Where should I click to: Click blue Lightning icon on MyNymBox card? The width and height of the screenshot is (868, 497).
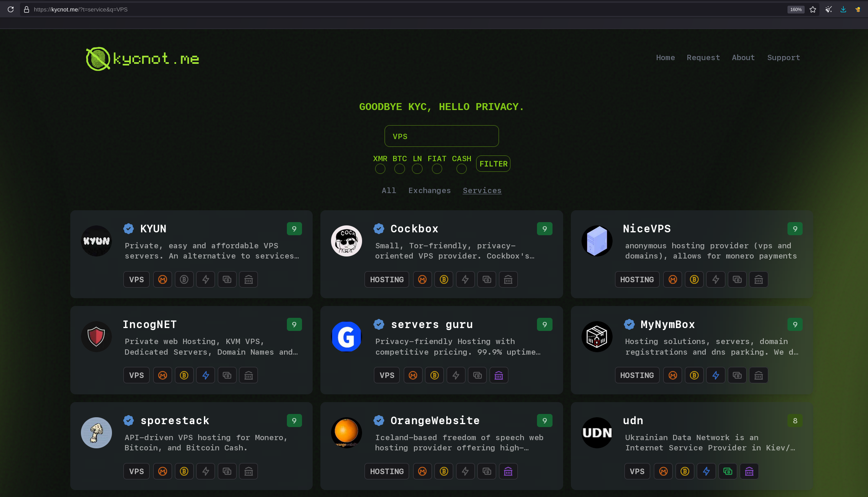coord(716,375)
